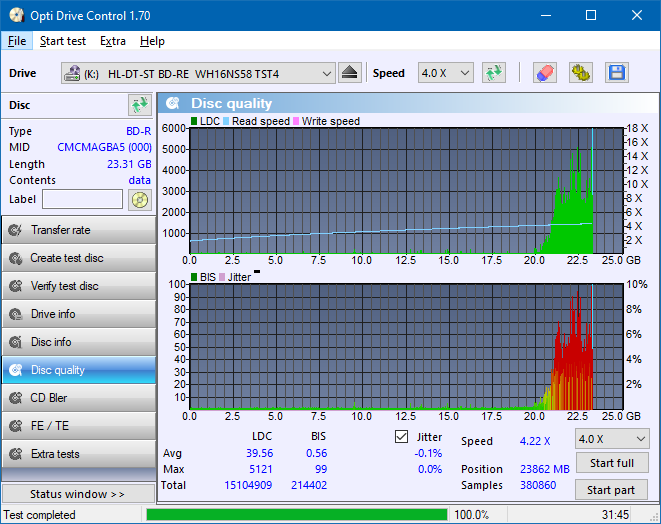Click the BIS total value 214402
Viewport: 661px width, 524px height.
[309, 485]
